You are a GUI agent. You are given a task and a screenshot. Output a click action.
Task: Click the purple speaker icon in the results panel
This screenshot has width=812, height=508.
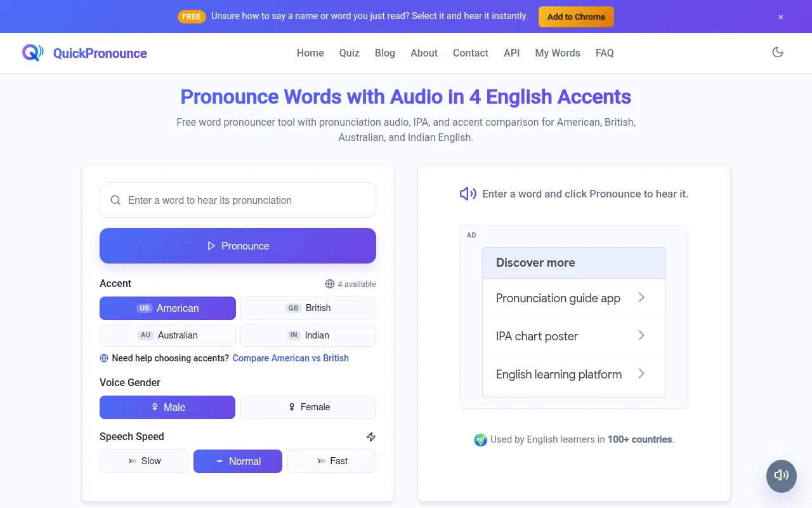pyautogui.click(x=468, y=194)
